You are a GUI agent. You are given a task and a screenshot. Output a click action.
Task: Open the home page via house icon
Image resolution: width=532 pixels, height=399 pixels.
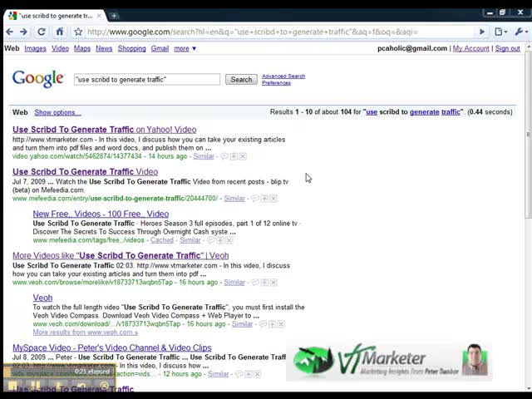[x=60, y=32]
